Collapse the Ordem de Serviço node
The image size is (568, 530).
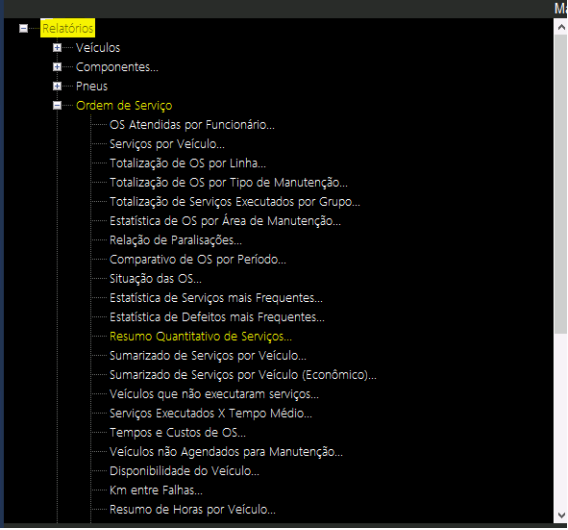57,105
